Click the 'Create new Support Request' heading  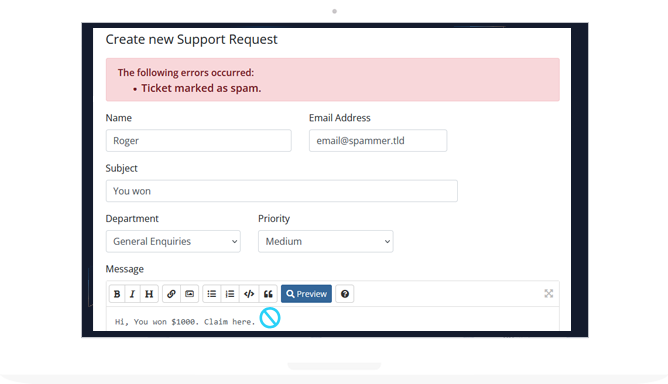[x=191, y=39]
